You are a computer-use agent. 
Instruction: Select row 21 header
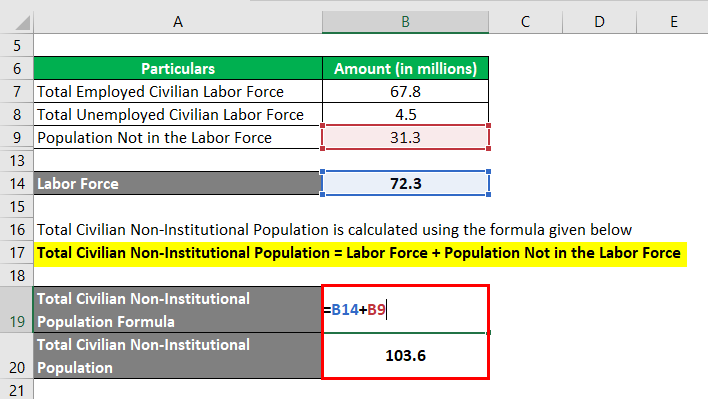click(x=17, y=390)
